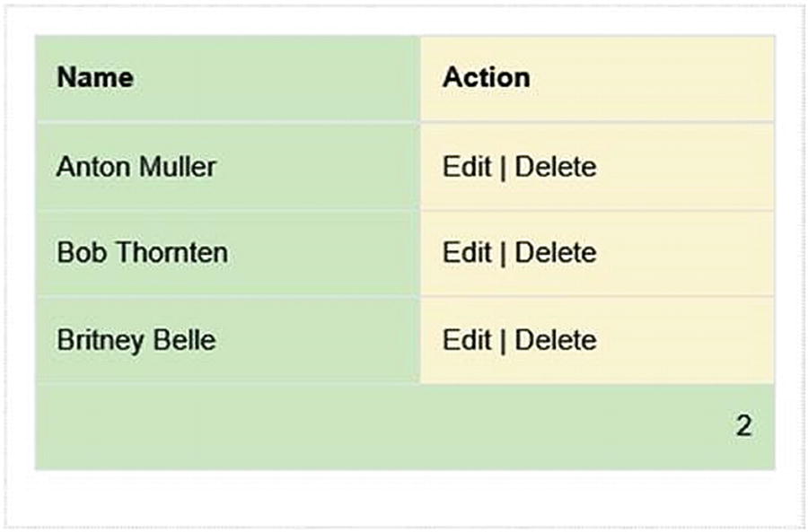This screenshot has height=532, width=808.
Task: Click the separator bar in Bob Thornten's row
Action: [x=503, y=253]
